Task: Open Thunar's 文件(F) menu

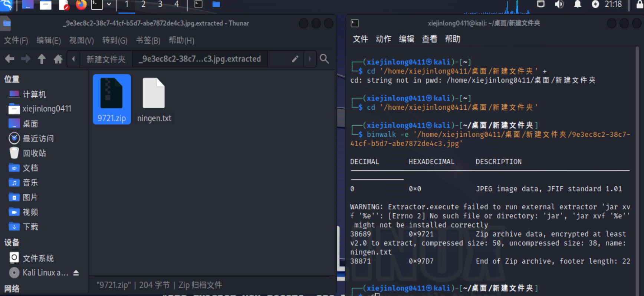Action: (16, 40)
